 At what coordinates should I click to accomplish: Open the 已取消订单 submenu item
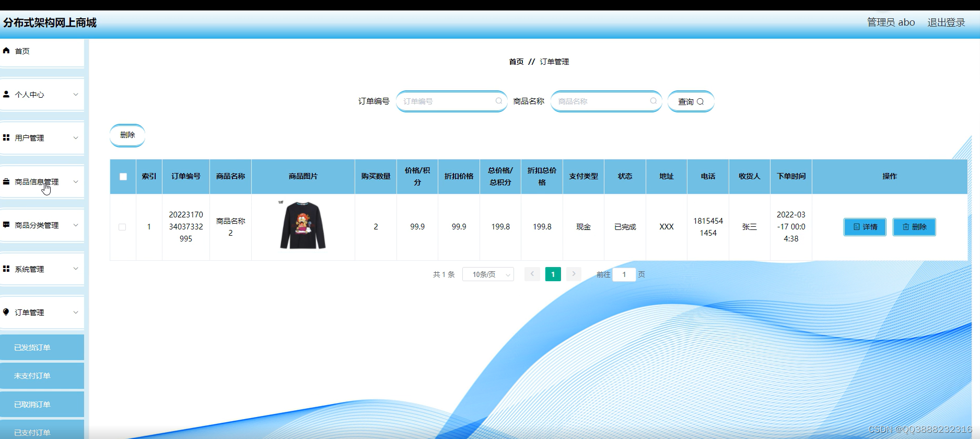(x=42, y=405)
